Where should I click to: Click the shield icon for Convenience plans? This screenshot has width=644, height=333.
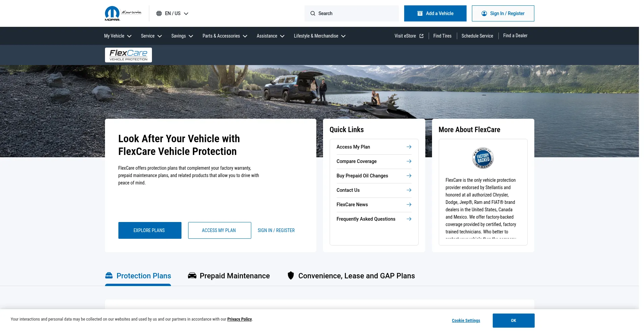tap(291, 276)
